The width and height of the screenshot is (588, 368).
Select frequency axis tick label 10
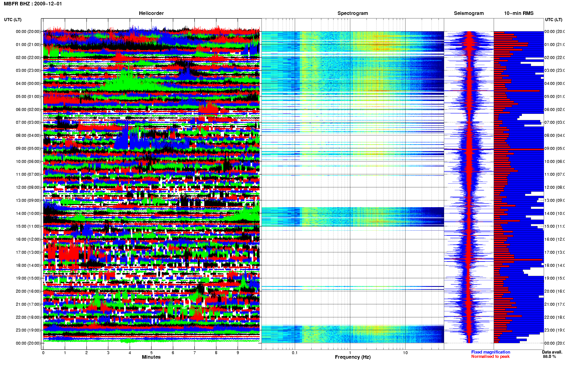[405, 353]
